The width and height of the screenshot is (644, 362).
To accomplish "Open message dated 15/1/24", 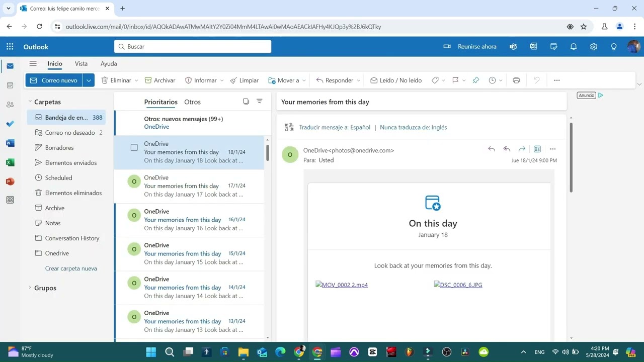I will point(189,254).
